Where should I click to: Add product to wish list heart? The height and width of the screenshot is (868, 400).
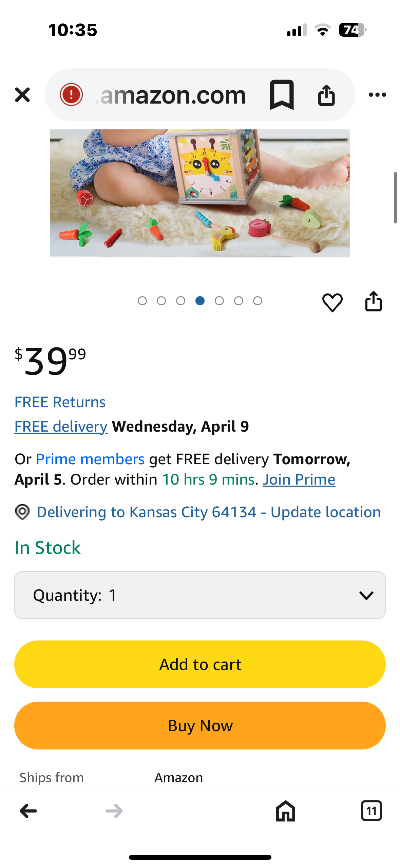pyautogui.click(x=332, y=302)
